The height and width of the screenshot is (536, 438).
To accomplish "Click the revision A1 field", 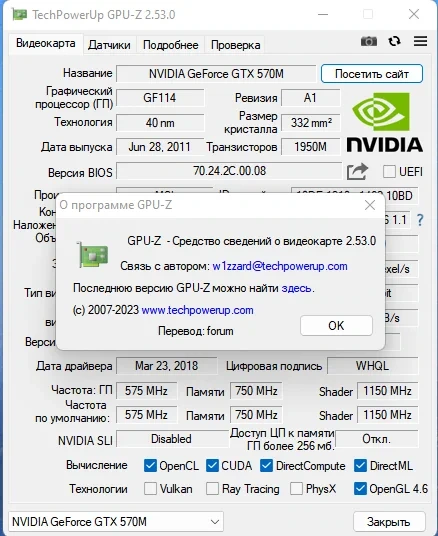I will click(310, 98).
